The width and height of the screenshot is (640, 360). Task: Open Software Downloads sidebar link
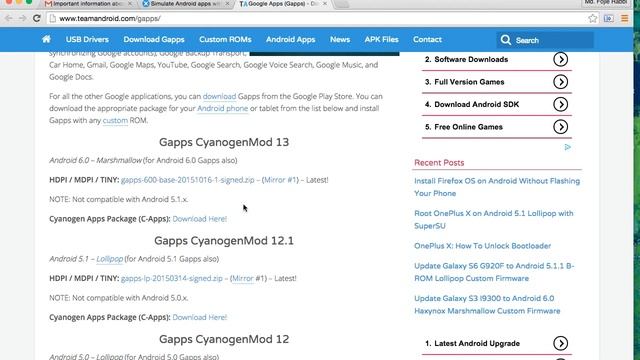tap(471, 60)
